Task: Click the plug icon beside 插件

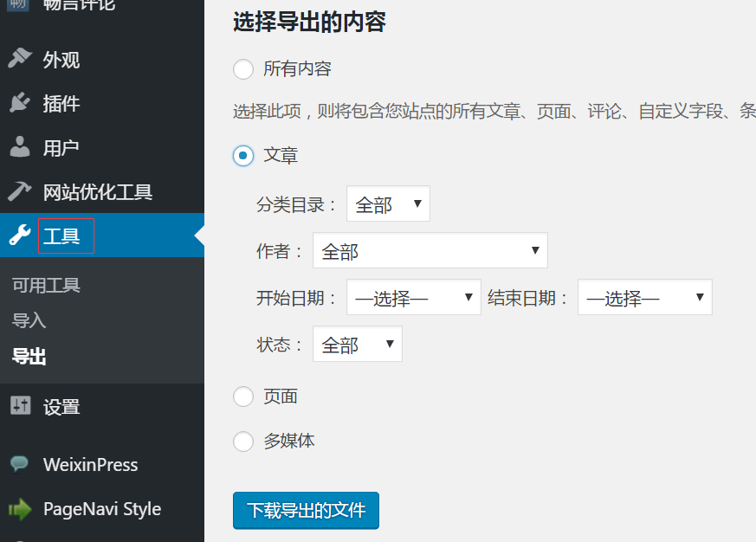Action: (19, 103)
